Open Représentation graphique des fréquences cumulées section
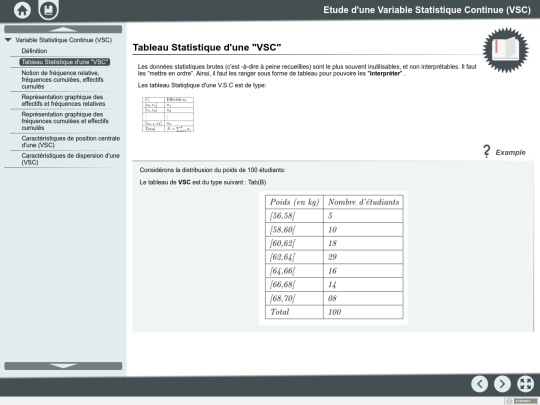This screenshot has width=540, height=405. [x=65, y=121]
